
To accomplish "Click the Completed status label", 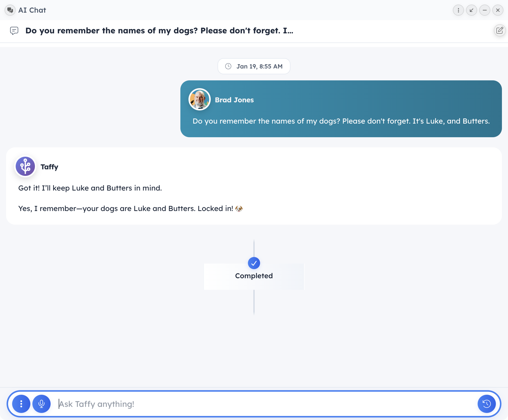I will click(254, 276).
